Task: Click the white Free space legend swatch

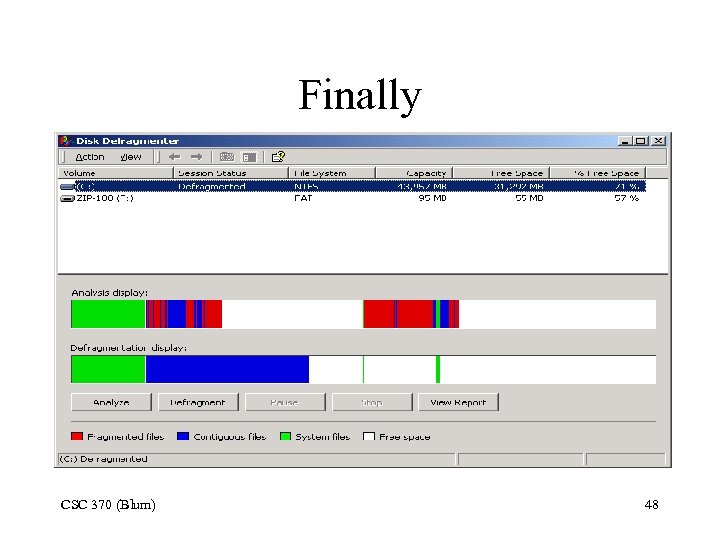Action: click(369, 436)
